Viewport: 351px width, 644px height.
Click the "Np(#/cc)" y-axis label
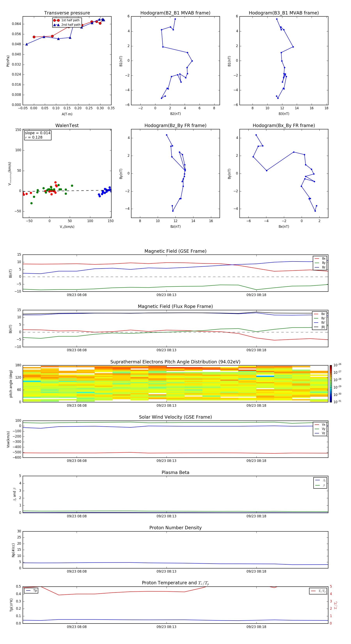pos(13,550)
